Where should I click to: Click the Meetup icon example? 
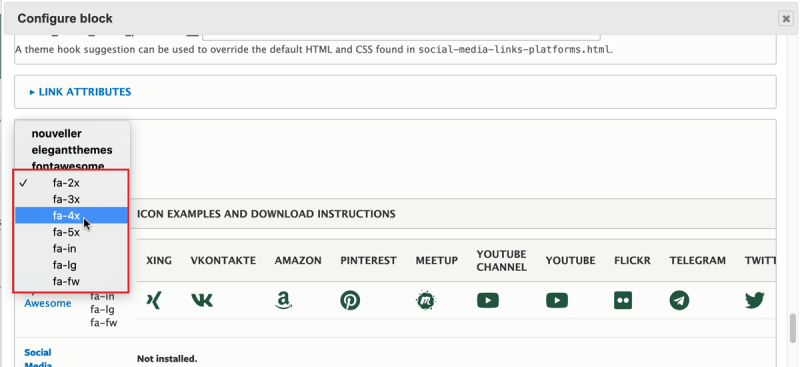[426, 301]
